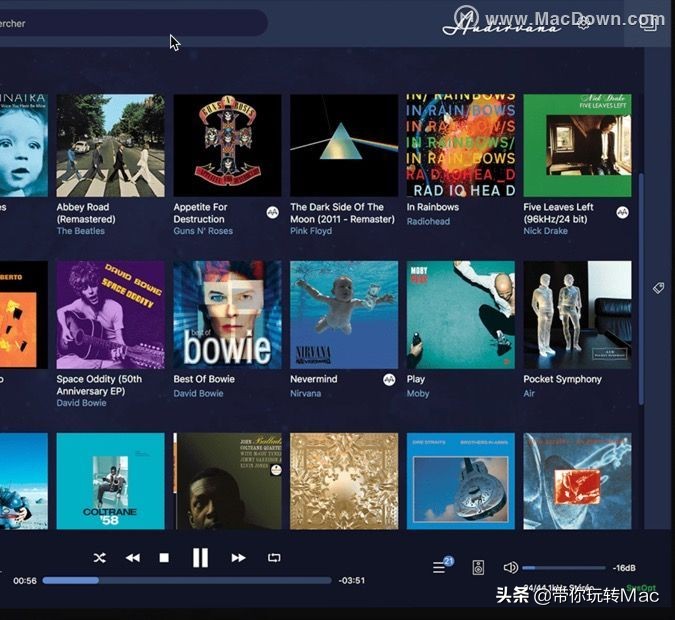Click the 'Play' album title text
Screen dimensions: 675x620
coord(416,379)
